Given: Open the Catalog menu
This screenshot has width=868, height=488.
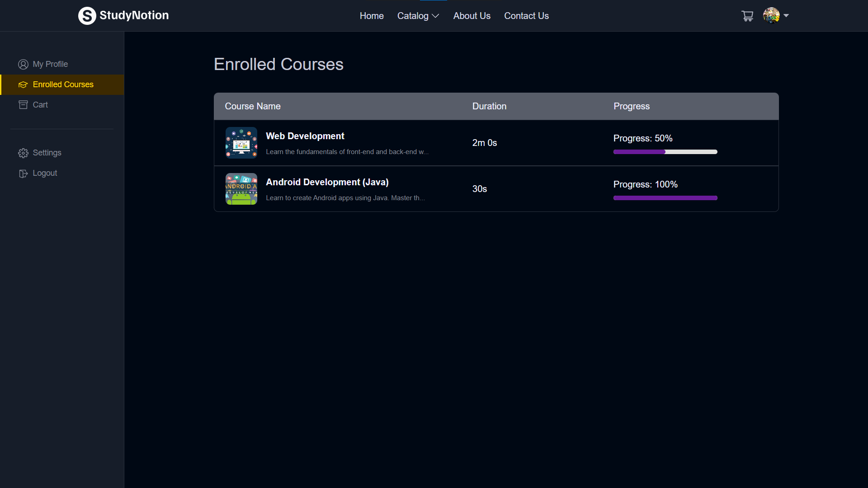Looking at the screenshot, I should (413, 16).
